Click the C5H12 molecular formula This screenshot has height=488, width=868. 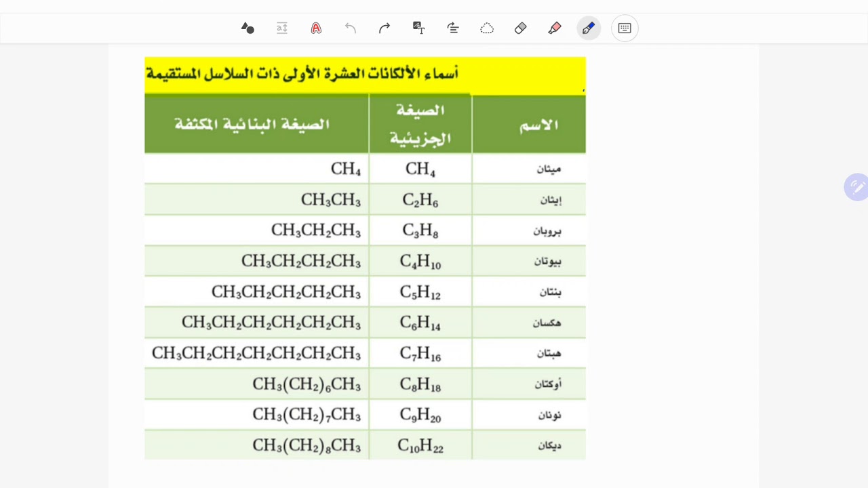(x=420, y=292)
